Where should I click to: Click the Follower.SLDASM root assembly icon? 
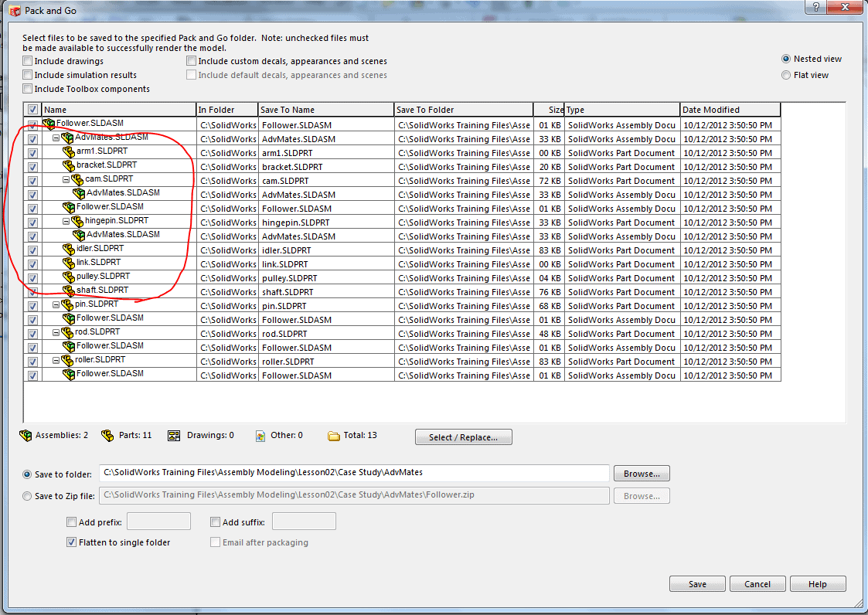[49, 124]
